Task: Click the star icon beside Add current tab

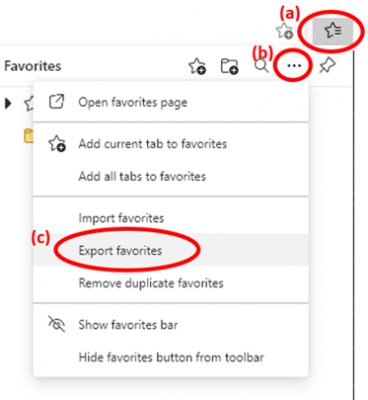Action: (x=57, y=144)
